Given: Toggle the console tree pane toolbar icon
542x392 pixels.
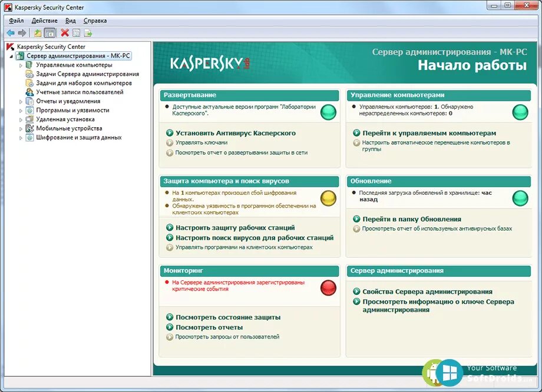Looking at the screenshot, I should [x=49, y=33].
